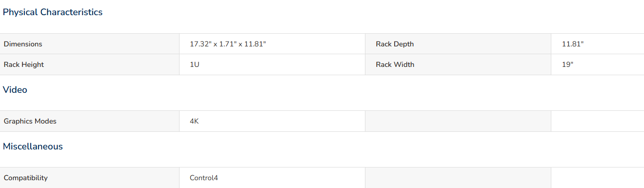Click the Control4 compatibility value
The height and width of the screenshot is (188, 644).
coord(204,178)
